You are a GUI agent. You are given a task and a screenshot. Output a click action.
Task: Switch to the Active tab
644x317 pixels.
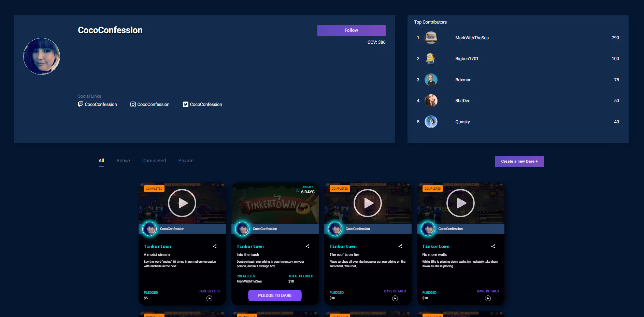point(123,161)
